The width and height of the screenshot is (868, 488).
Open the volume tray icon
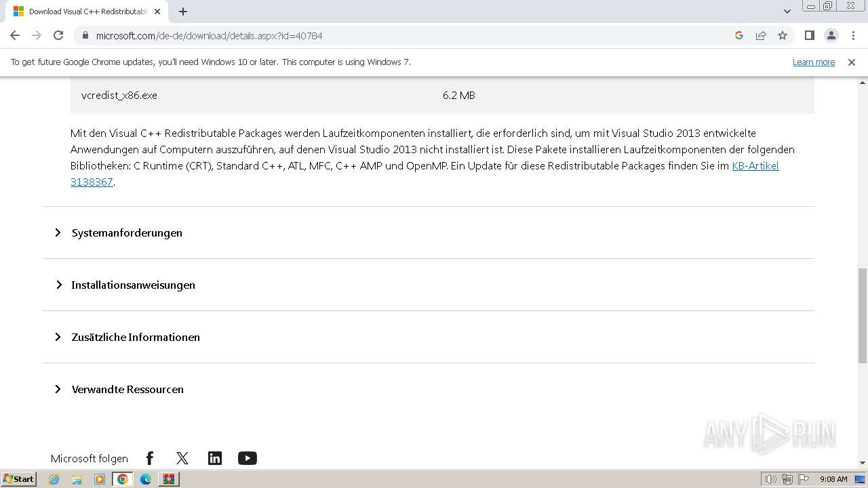click(x=770, y=479)
